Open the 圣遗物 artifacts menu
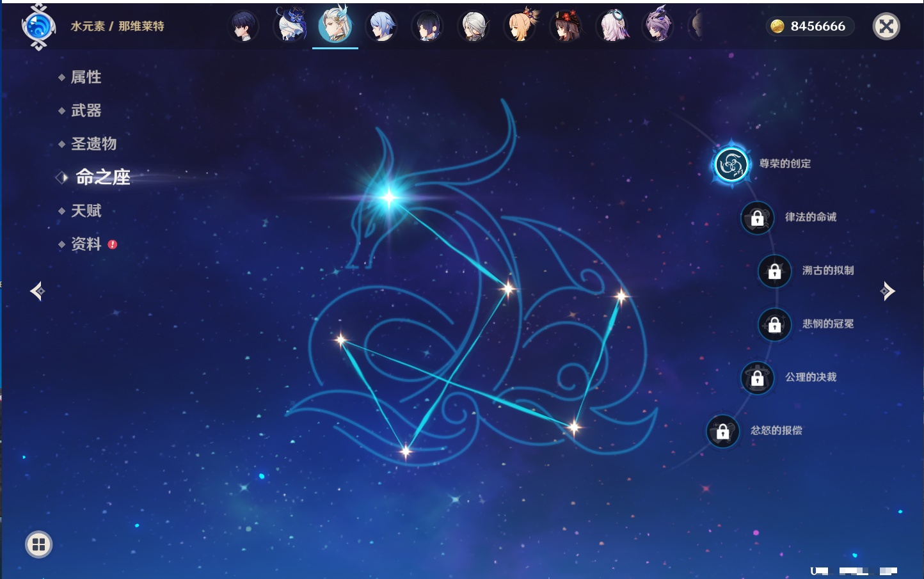924x579 pixels. [93, 144]
